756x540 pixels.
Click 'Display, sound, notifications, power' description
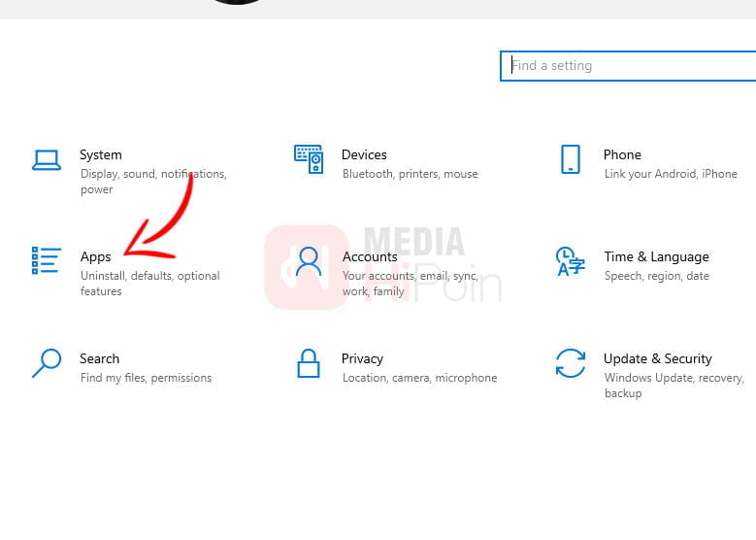click(153, 182)
